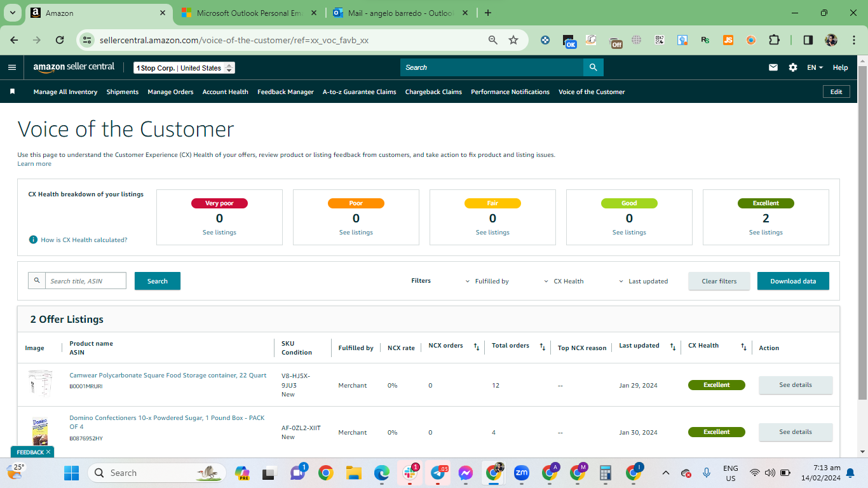Sort the listings by CX Health
The image size is (868, 488).
click(x=743, y=346)
